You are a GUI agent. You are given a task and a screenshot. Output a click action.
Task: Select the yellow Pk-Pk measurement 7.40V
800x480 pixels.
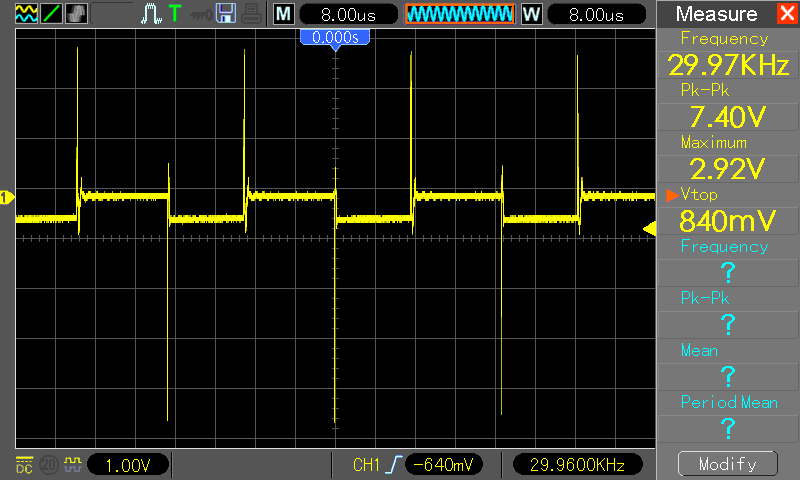[x=728, y=116]
